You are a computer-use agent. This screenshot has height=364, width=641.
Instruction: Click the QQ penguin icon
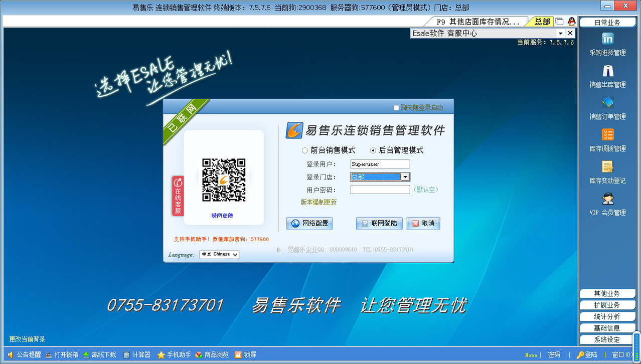(571, 22)
